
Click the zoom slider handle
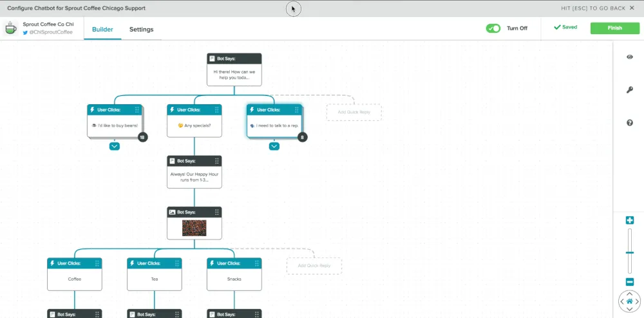[x=630, y=253]
